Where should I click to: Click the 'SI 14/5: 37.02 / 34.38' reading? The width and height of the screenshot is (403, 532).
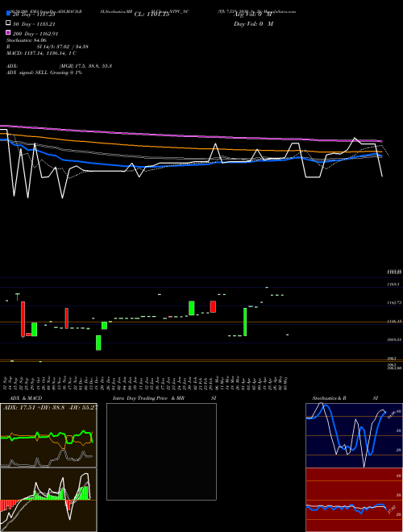click(x=63, y=47)
